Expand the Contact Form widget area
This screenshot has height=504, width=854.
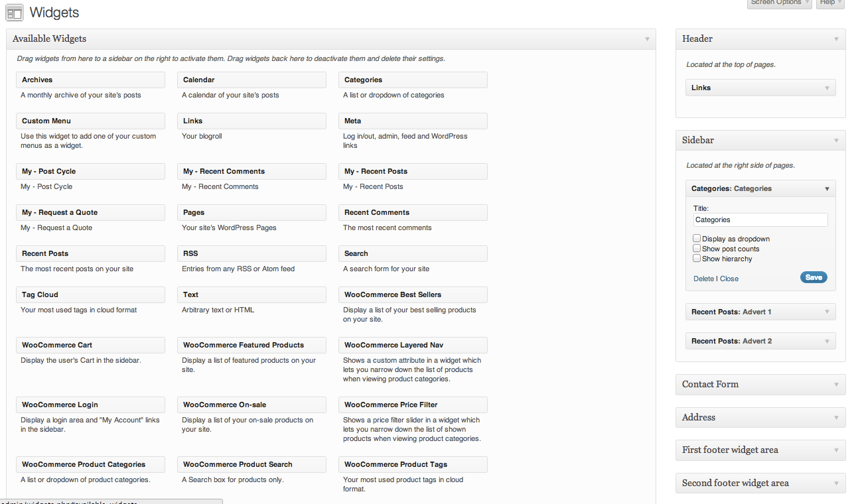pos(837,385)
